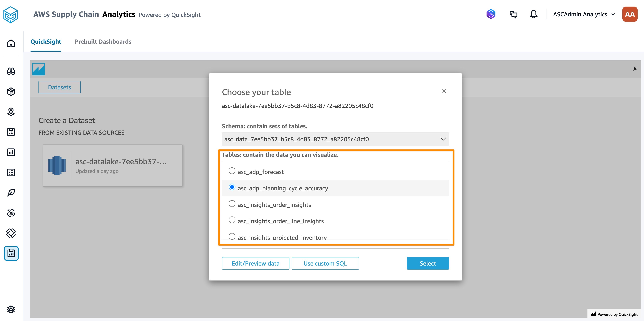Screen dimensions: 644x321
Task: Open the QuickSight user profile icon
Action: pos(635,69)
